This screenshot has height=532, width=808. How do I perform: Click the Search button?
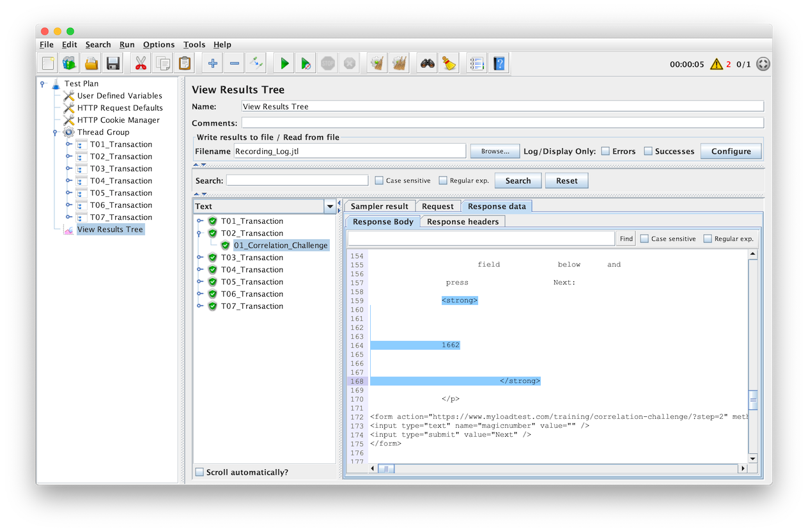coord(518,181)
